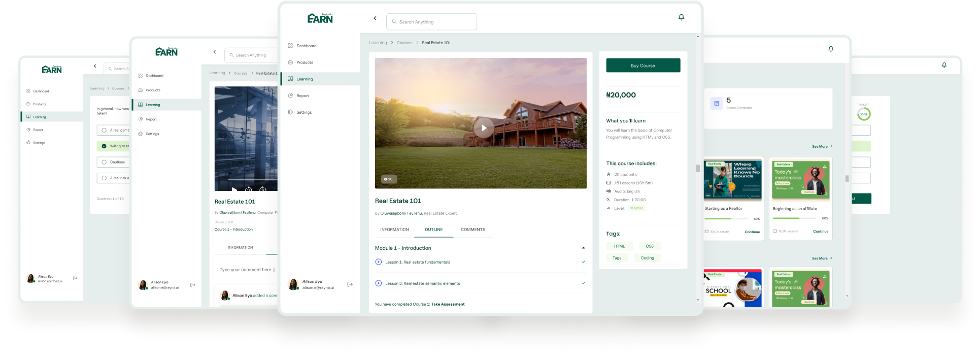Click the Courses breadcrumb chevron link
The width and height of the screenshot is (980, 356).
404,43
